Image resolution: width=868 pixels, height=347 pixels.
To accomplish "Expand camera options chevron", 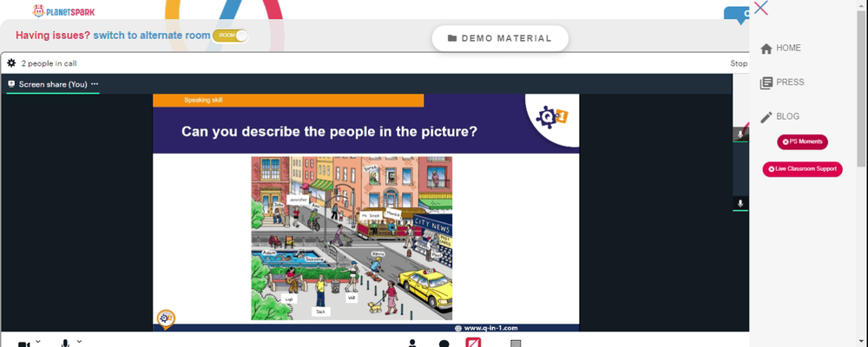I will [37, 342].
